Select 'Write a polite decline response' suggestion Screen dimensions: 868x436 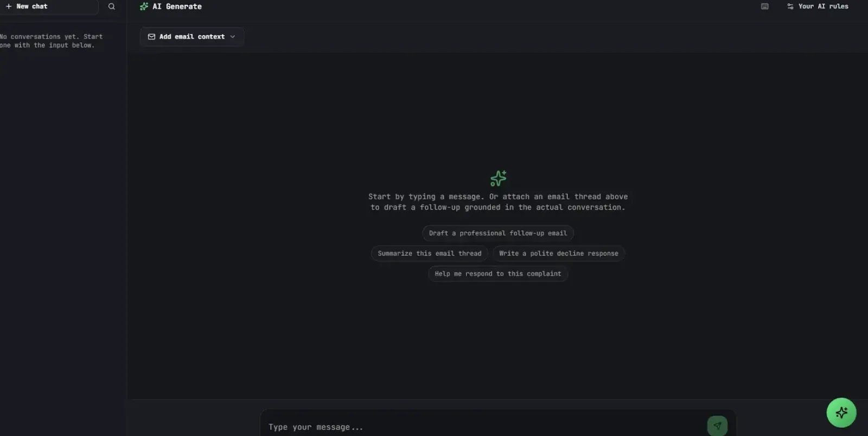tap(559, 253)
